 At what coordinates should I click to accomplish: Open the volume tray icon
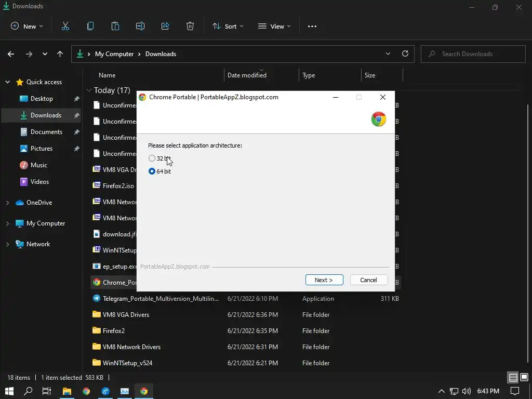tap(467, 391)
